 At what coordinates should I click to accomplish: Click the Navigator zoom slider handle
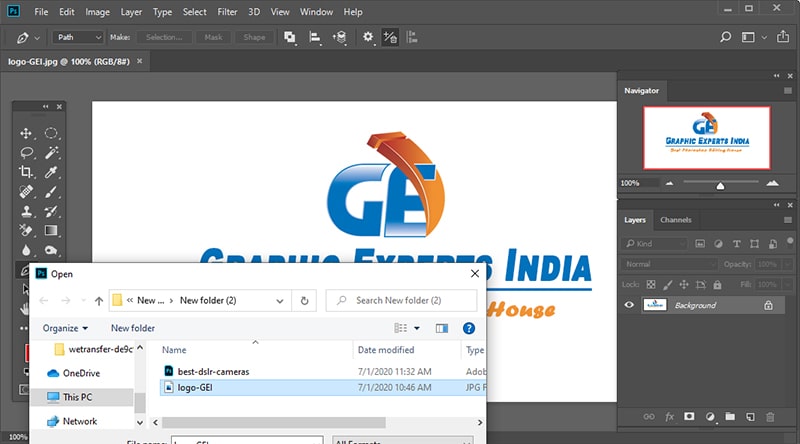point(720,186)
